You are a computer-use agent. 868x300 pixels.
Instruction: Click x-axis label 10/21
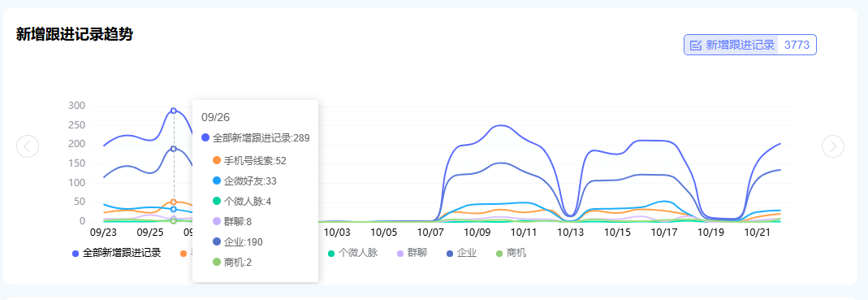pyautogui.click(x=758, y=233)
